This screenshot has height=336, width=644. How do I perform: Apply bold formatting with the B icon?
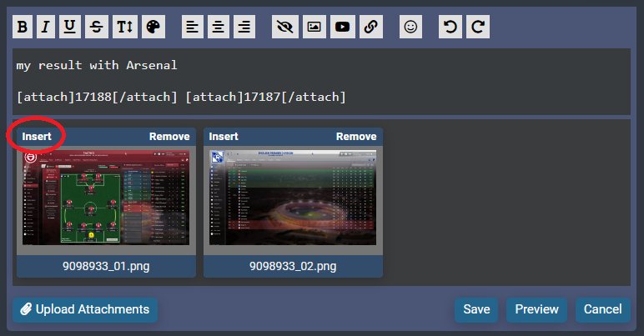23,27
